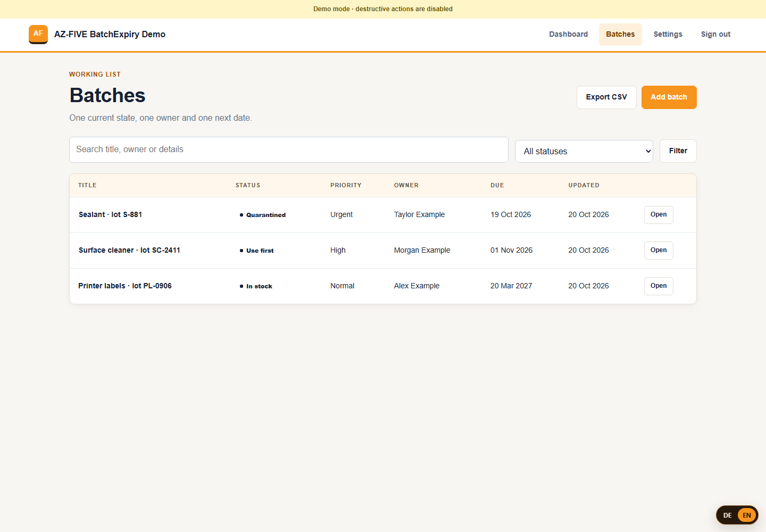Click the UPDATED column header
The image size is (766, 532).
point(584,186)
